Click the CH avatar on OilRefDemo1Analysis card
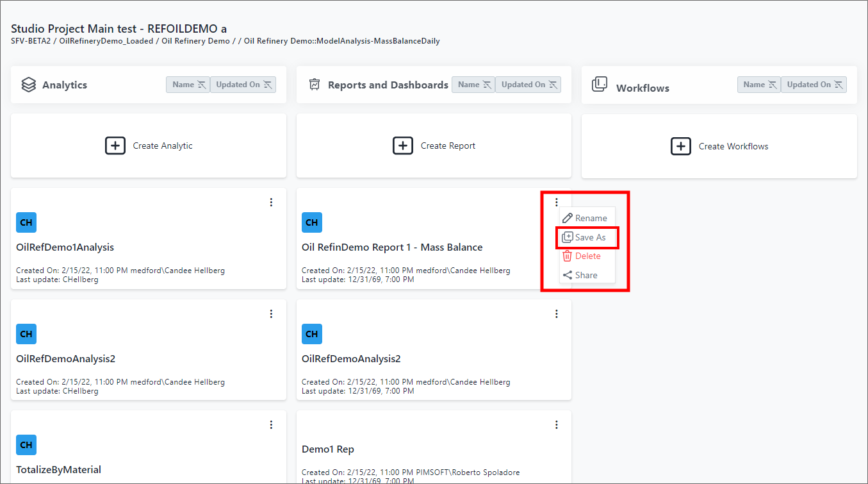Viewport: 868px width, 484px height. [x=26, y=222]
